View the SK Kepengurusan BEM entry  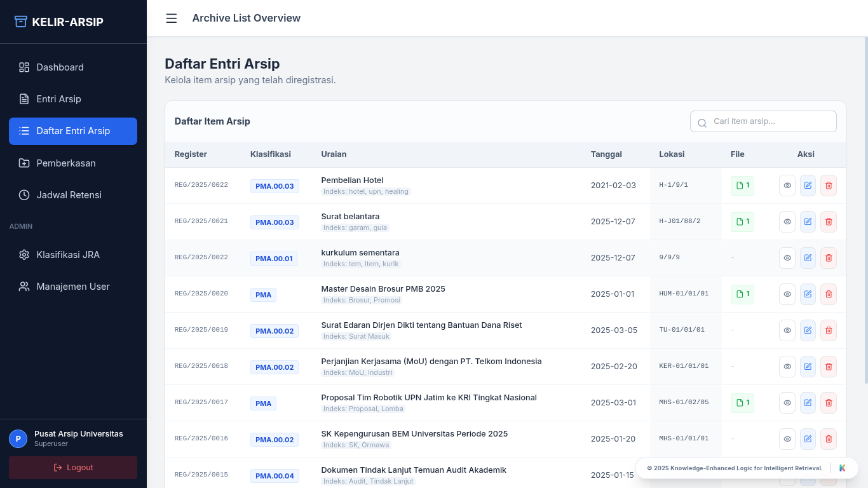pos(787,439)
